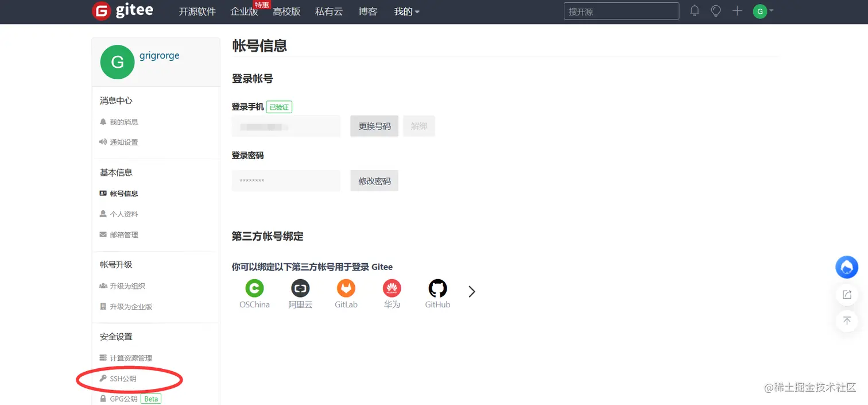This screenshot has width=868, height=405.
Task: Click the Gitee logo in the header
Action: pyautogui.click(x=123, y=11)
